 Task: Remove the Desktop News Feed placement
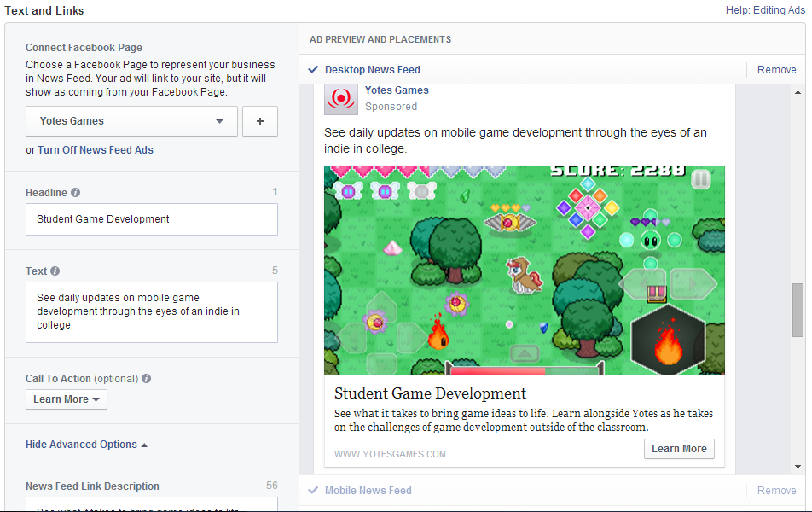pos(776,69)
